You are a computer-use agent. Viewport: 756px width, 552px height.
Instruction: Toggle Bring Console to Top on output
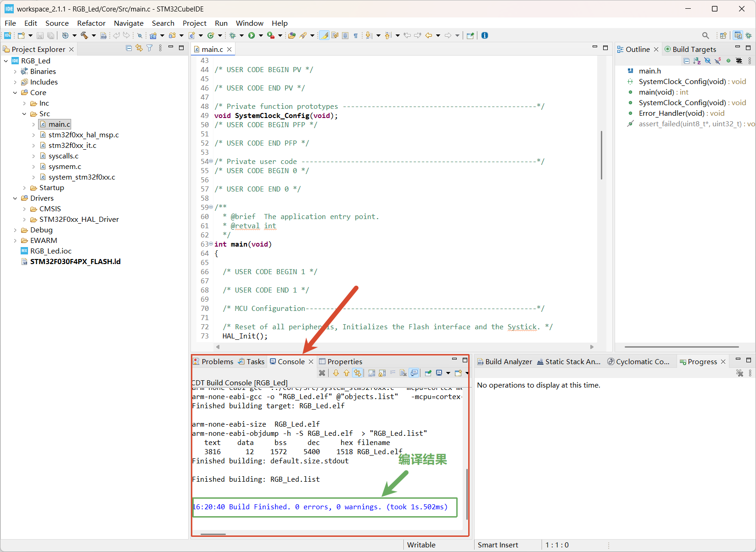tap(414, 373)
